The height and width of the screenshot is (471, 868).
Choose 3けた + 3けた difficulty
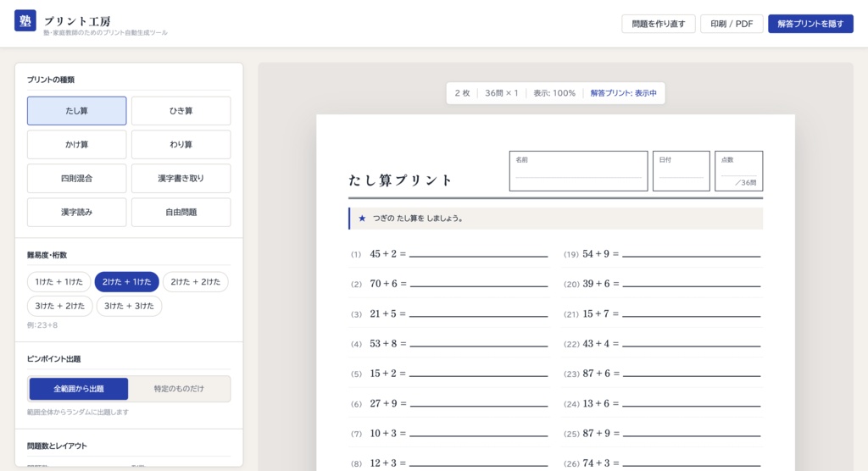pyautogui.click(x=129, y=306)
